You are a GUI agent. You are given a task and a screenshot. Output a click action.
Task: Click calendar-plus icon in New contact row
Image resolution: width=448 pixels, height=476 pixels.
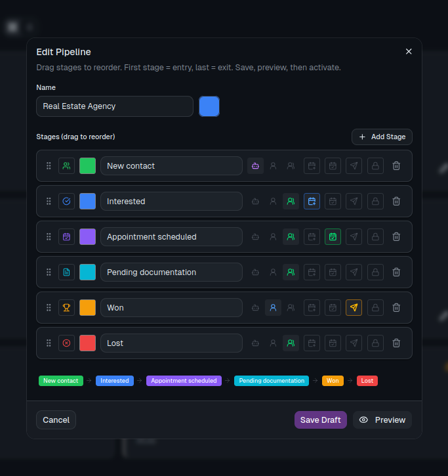point(312,165)
